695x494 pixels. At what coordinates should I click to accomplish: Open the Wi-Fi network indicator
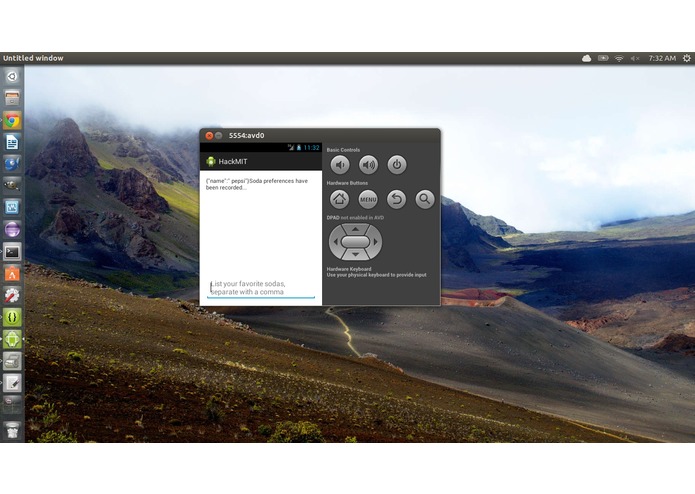click(619, 58)
